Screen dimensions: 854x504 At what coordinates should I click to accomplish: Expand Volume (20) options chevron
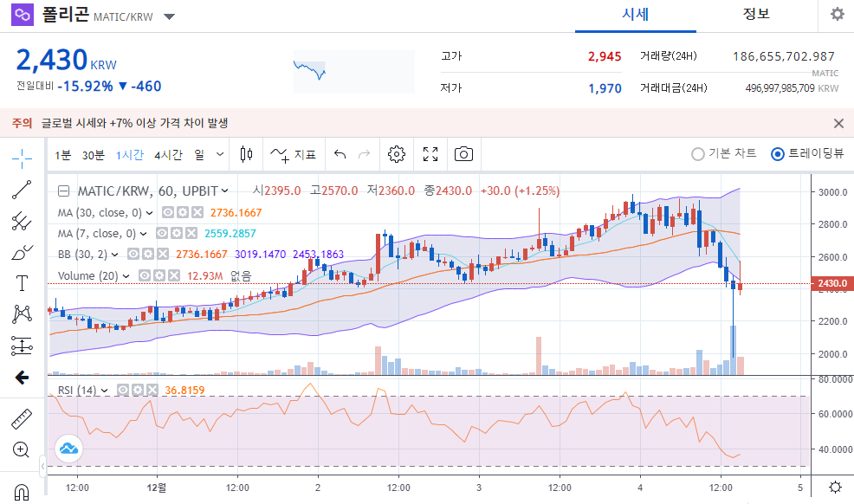[126, 276]
